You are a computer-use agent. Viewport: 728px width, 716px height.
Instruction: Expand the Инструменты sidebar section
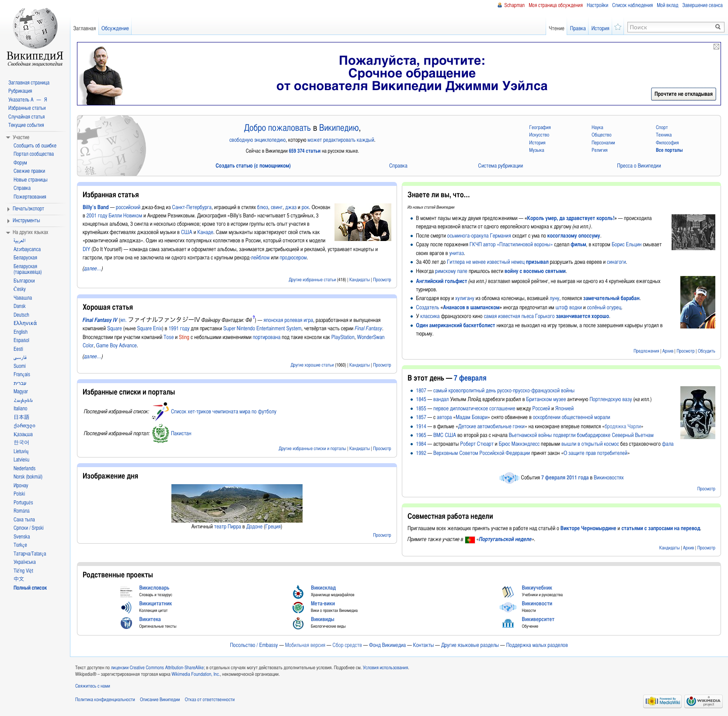click(8, 221)
